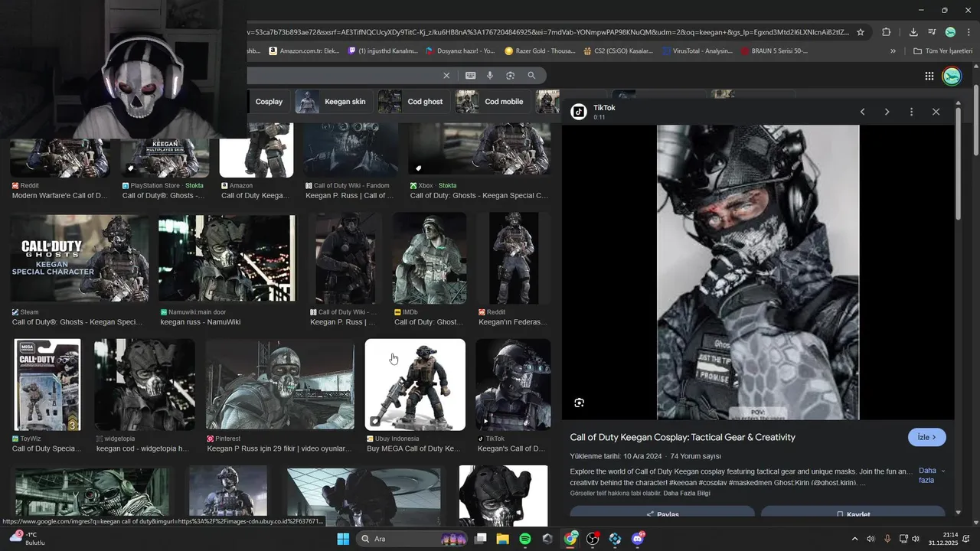
Task: Open Call of Duty Keegan Cosplay title link
Action: pyautogui.click(x=682, y=437)
